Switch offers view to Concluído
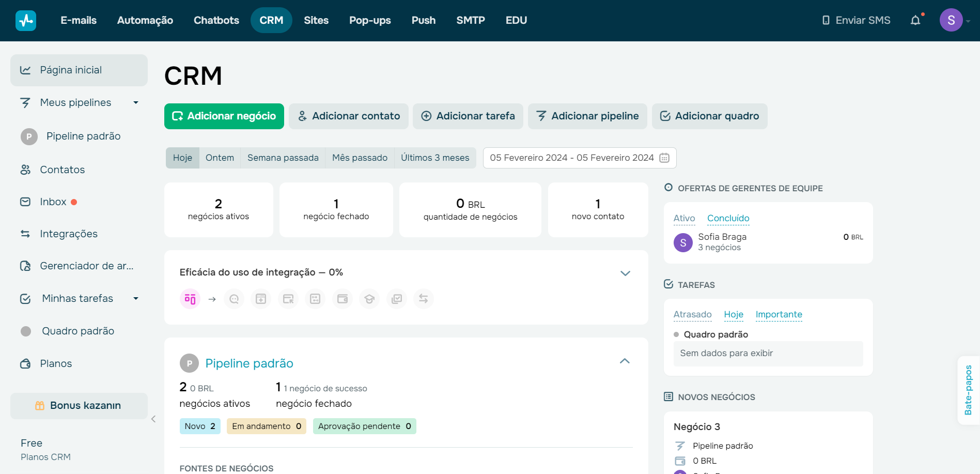This screenshot has height=474, width=980. (x=728, y=218)
